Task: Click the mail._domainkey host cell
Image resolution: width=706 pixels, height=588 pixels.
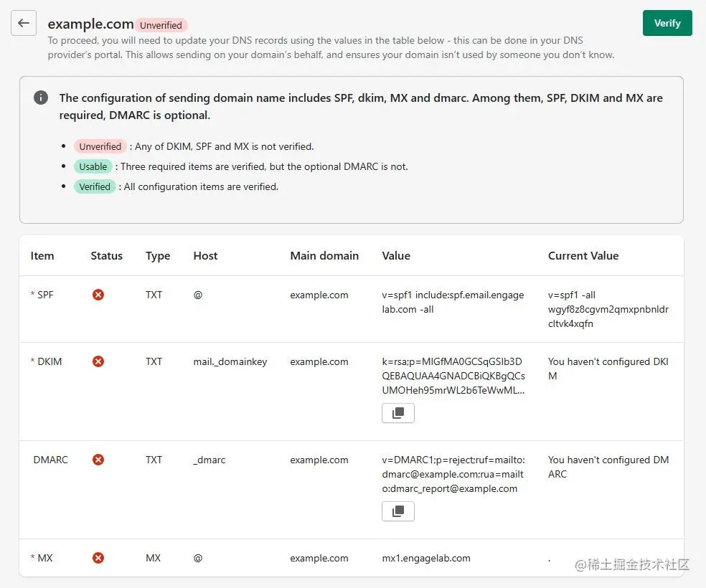Action: click(230, 361)
